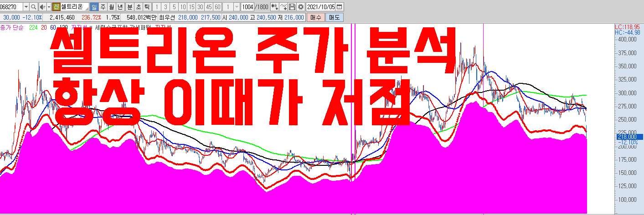Select the 5 interval button
The image size is (644, 215).
pyautogui.click(x=174, y=7)
